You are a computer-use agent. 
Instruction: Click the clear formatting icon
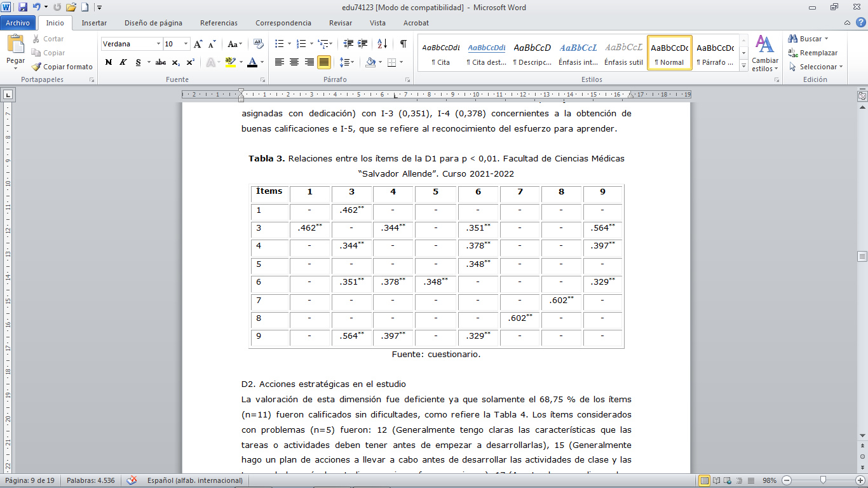click(258, 44)
